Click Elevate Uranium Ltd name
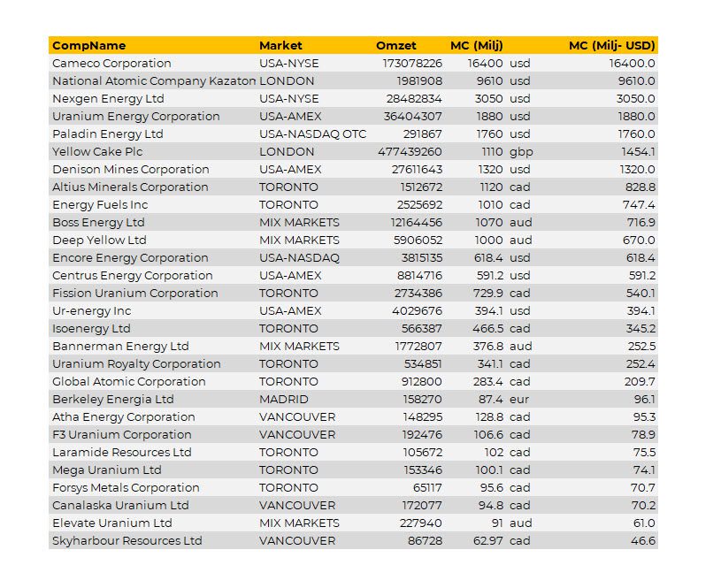721x588 pixels. click(112, 523)
